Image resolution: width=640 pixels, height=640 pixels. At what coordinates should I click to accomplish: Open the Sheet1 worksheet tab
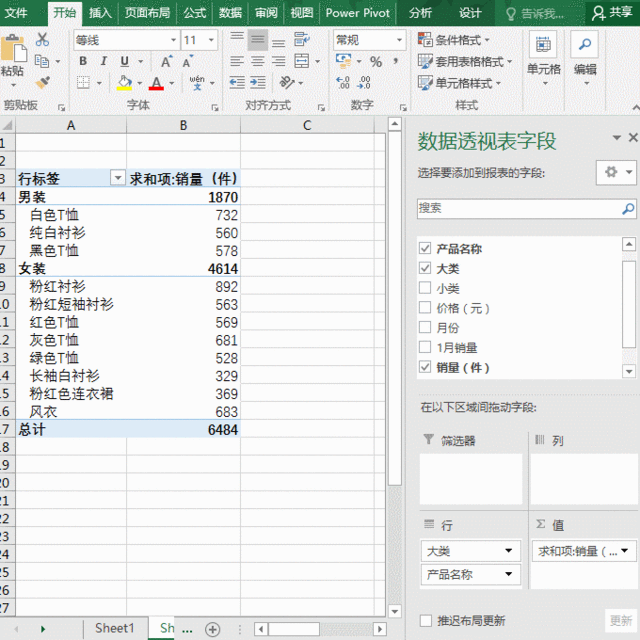coord(115,628)
